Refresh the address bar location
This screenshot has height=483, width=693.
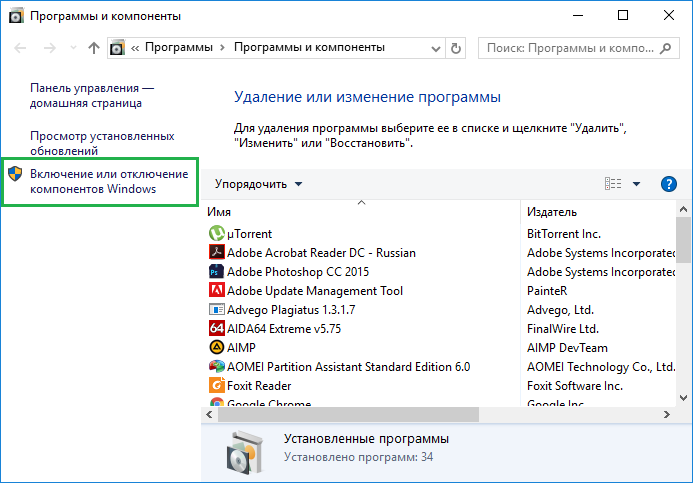click(456, 48)
